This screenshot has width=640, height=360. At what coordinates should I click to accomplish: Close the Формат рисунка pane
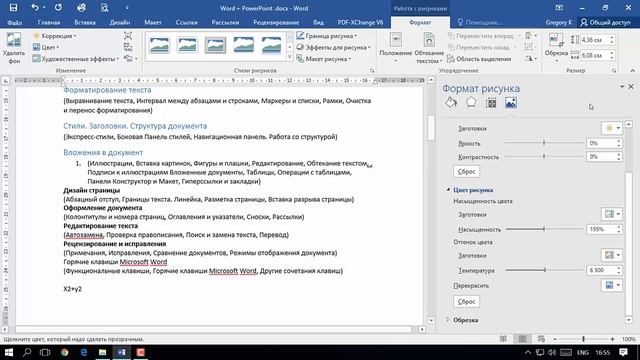[x=631, y=87]
